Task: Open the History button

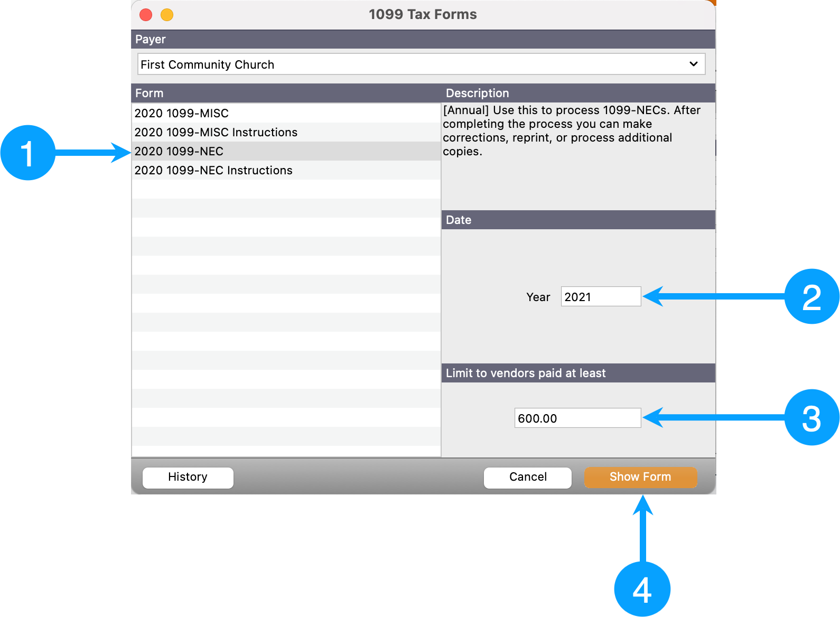Action: 188,477
